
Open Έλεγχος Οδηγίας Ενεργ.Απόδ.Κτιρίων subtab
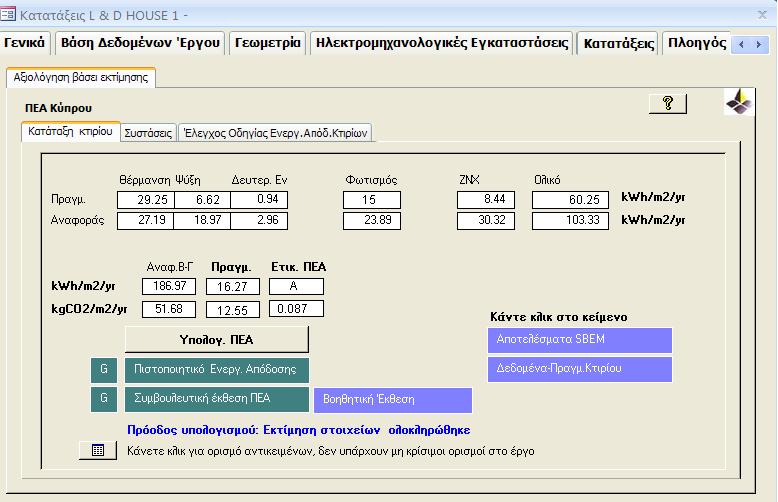coord(275,133)
